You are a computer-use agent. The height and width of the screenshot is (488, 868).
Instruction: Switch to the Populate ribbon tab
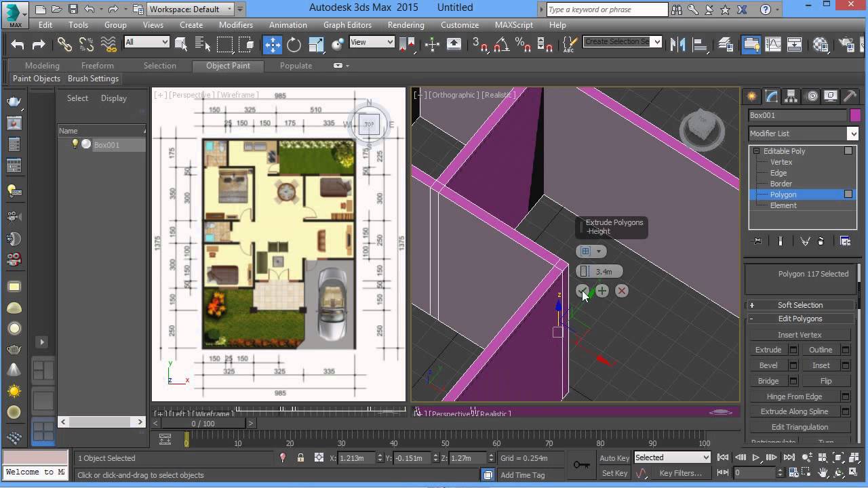pyautogui.click(x=296, y=66)
